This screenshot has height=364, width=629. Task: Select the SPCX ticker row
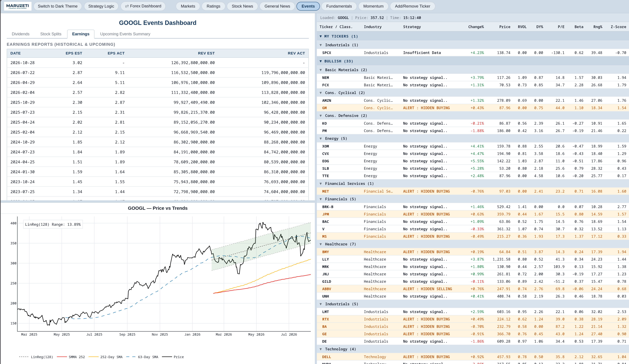[473, 53]
